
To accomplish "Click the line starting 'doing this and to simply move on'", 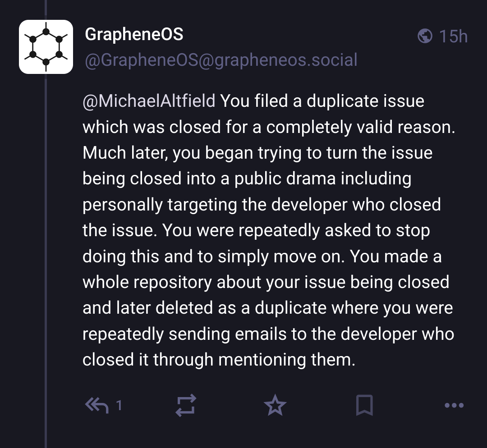I will tap(262, 256).
